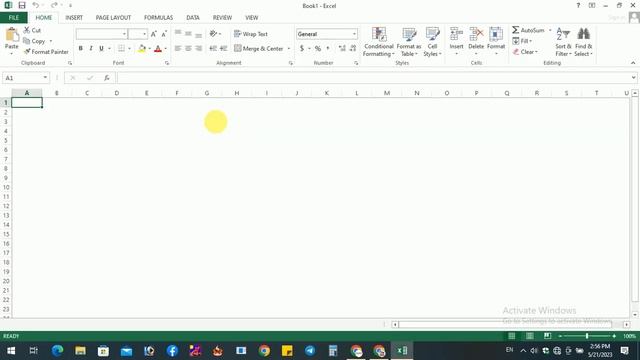The image size is (640, 360).
Task: Open Google Chrome from taskbar
Action: tap(264, 351)
